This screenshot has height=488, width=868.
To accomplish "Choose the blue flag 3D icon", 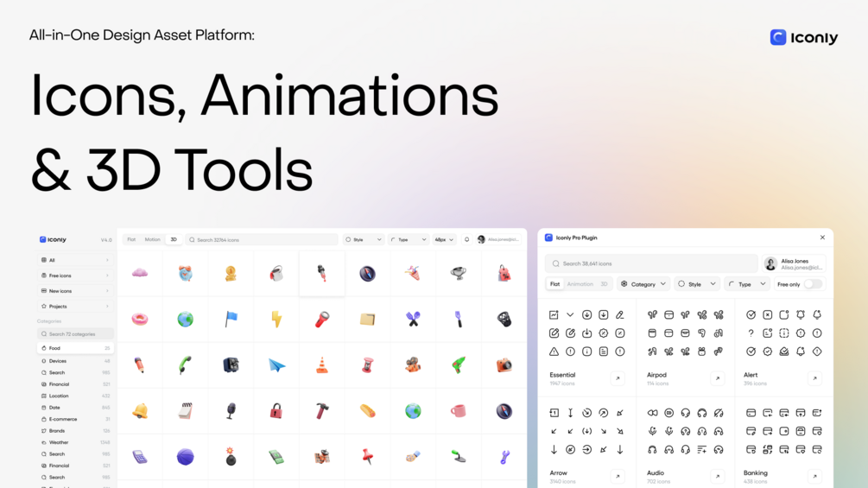I will 231,320.
